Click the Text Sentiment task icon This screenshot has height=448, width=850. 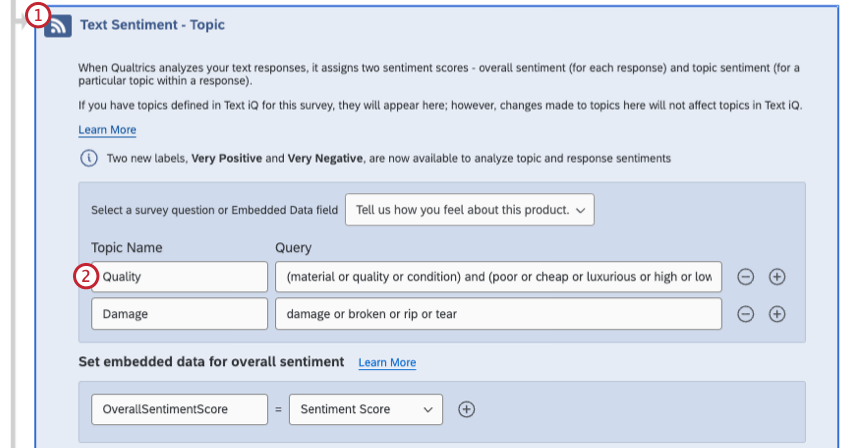(60, 25)
